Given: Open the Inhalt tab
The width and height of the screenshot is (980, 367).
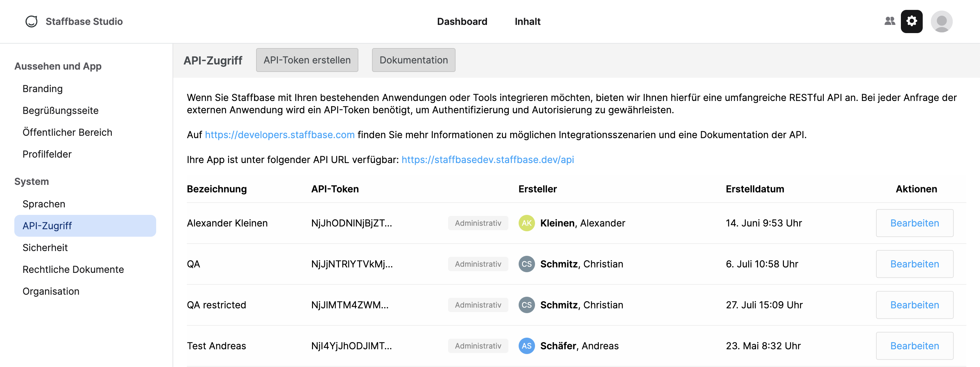Looking at the screenshot, I should (x=527, y=22).
